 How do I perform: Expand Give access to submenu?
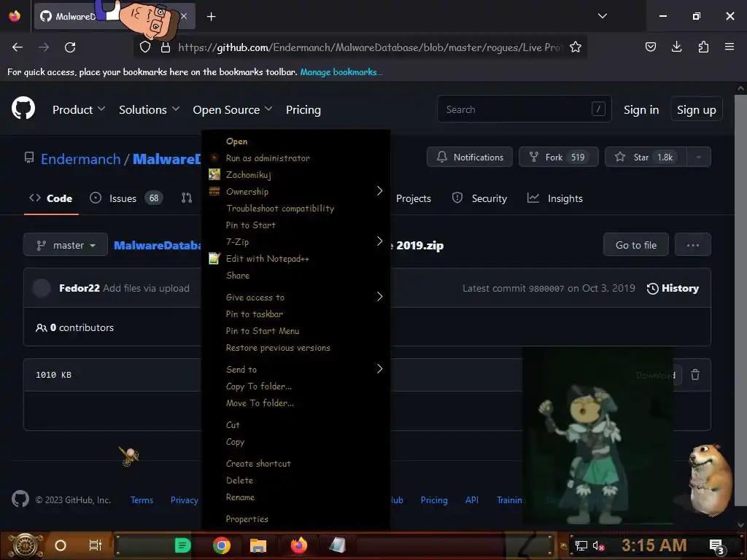(x=295, y=297)
